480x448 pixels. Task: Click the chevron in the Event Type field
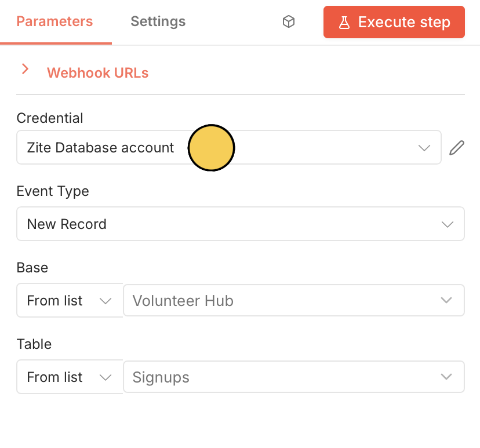point(447,224)
